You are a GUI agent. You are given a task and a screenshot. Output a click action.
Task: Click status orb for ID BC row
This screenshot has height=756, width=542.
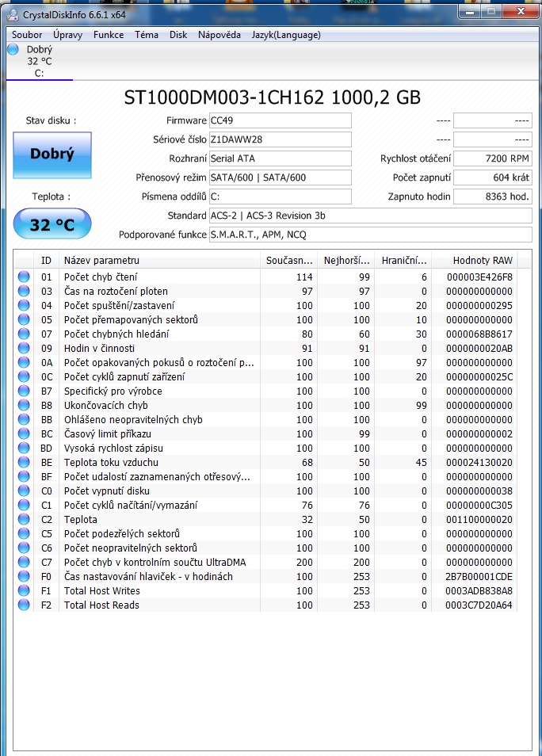pos(24,433)
